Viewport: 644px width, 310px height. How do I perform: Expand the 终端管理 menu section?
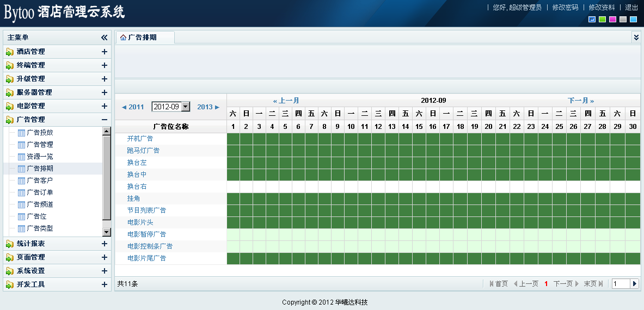pyautogui.click(x=104, y=65)
